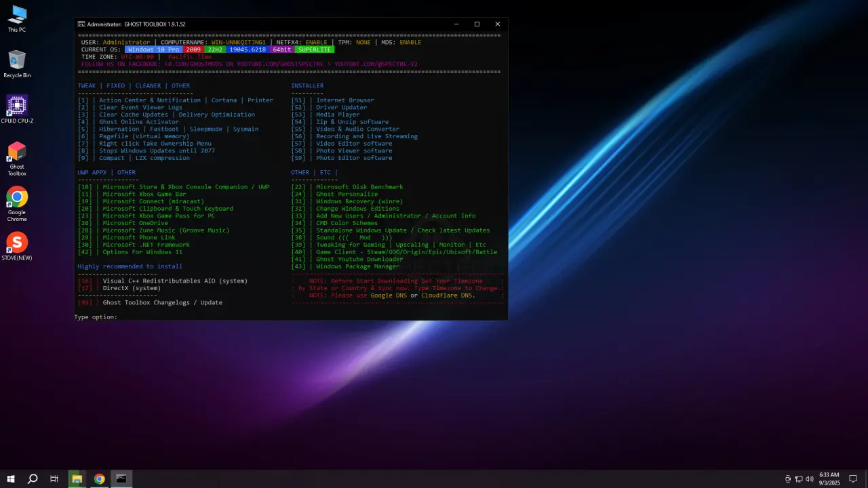Click the taskbar clock showing 6:33 AM
868x488 pixels.
coord(829,479)
